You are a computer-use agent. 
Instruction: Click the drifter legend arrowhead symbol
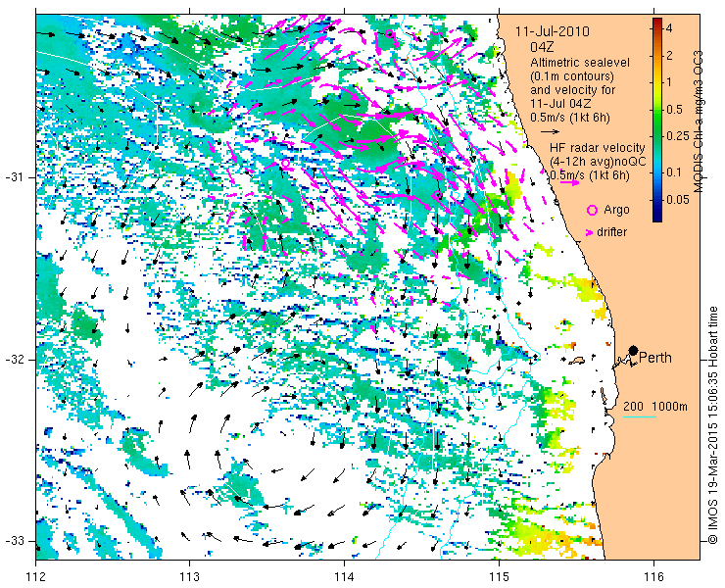coord(590,232)
